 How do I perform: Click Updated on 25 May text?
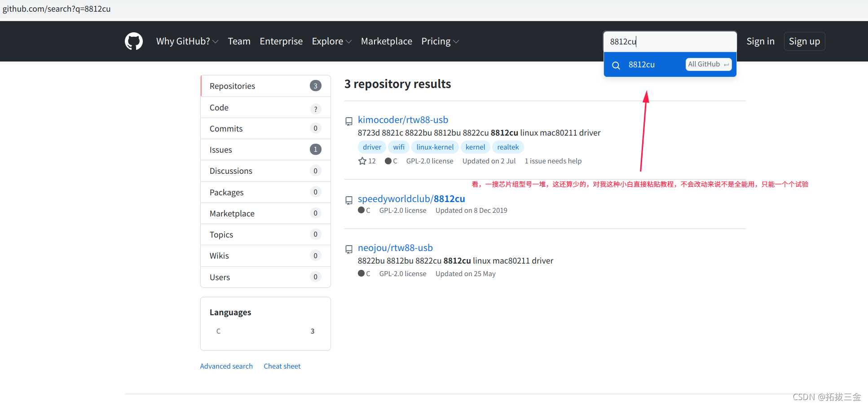point(465,273)
